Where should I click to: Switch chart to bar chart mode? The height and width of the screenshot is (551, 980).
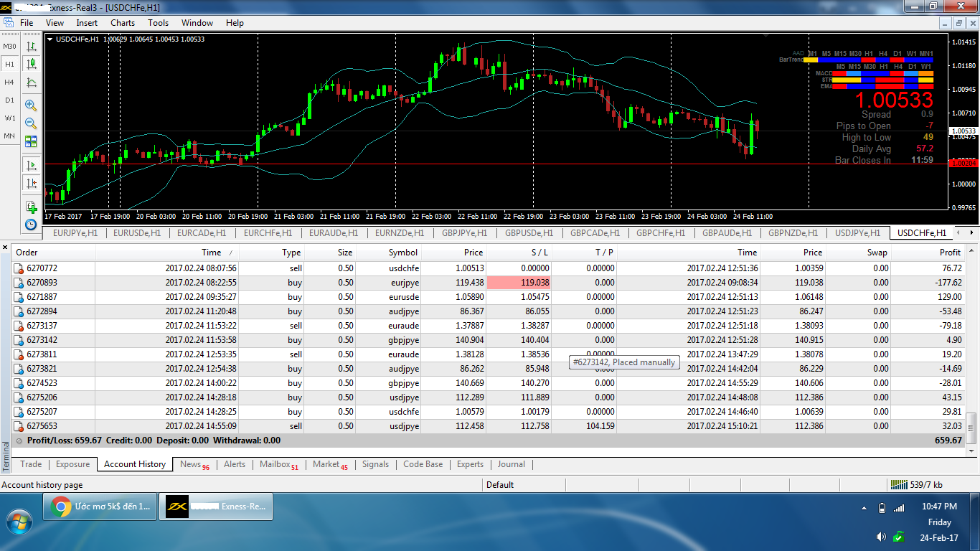[31, 46]
